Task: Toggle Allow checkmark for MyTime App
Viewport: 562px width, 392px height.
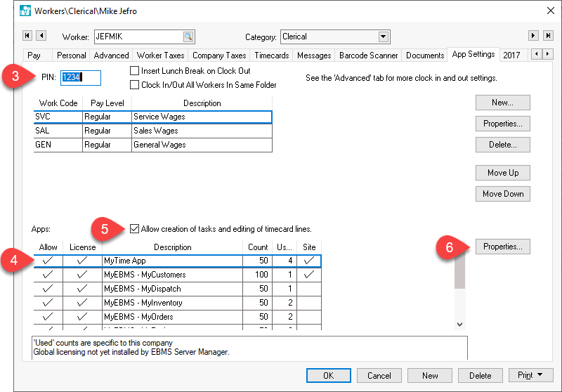Action: tap(48, 261)
